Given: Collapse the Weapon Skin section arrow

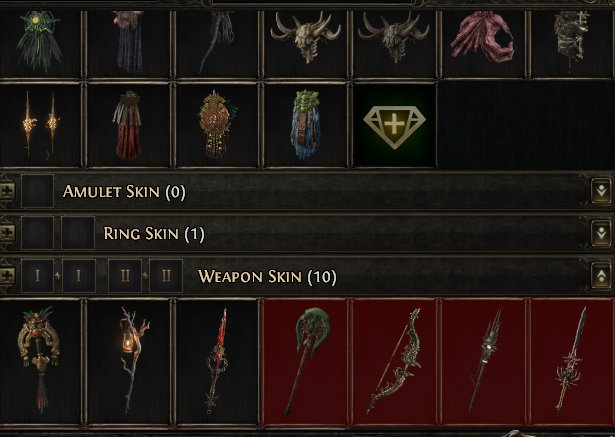Looking at the screenshot, I should click(x=601, y=276).
